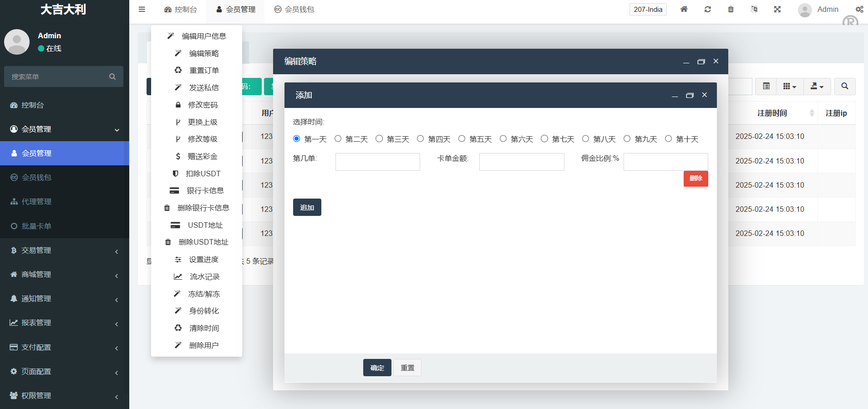Toggle sidebar with hamburger menu icon
Screen dimensions: 868x409
[142, 9]
